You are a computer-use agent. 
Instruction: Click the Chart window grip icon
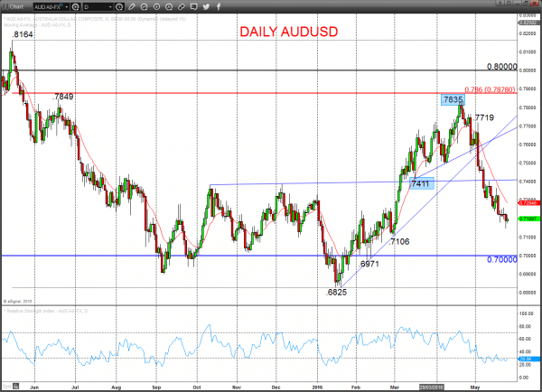pos(5,7)
